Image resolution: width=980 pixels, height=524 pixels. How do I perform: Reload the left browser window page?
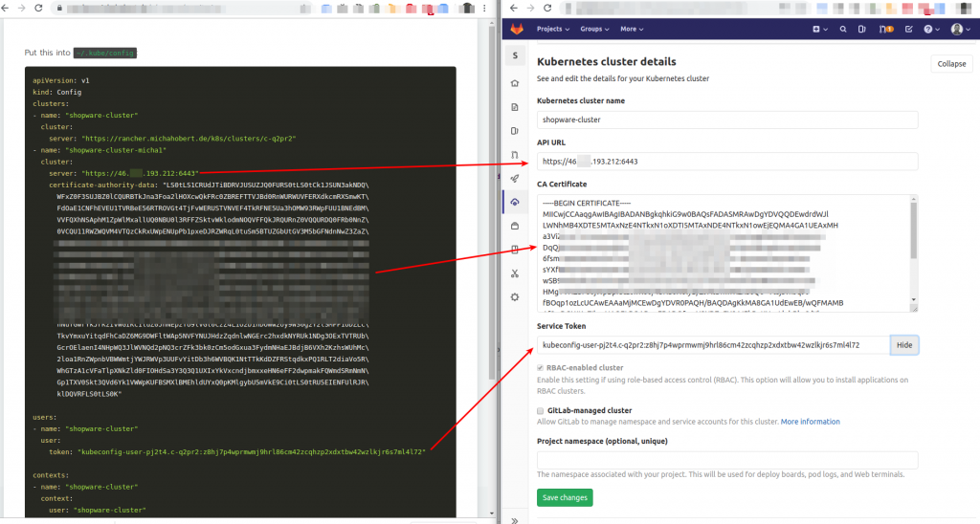[x=38, y=8]
